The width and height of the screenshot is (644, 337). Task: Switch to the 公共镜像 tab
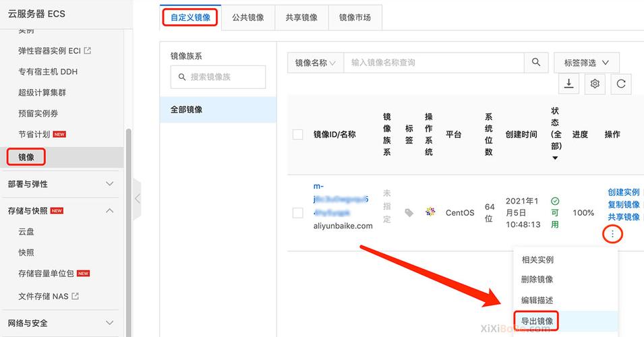[248, 18]
